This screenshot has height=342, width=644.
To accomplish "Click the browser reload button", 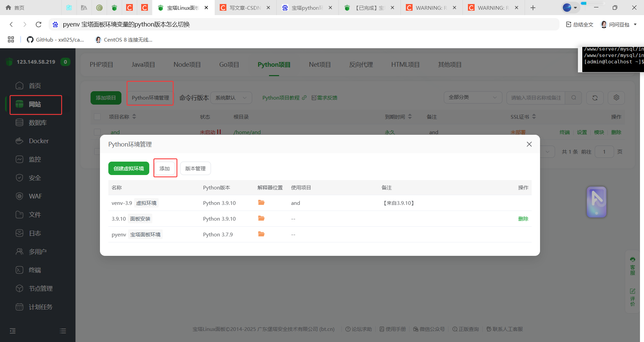I will (x=39, y=24).
